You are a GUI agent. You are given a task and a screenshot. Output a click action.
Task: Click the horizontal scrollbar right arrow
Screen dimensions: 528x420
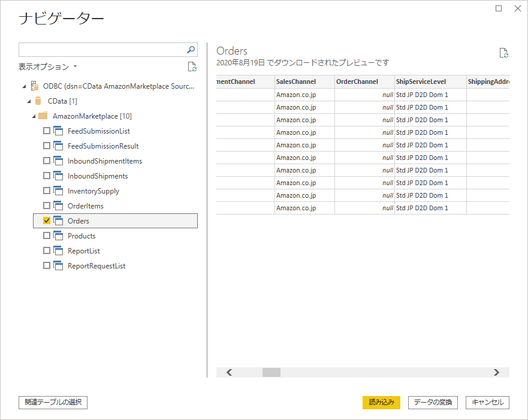pyautogui.click(x=496, y=372)
